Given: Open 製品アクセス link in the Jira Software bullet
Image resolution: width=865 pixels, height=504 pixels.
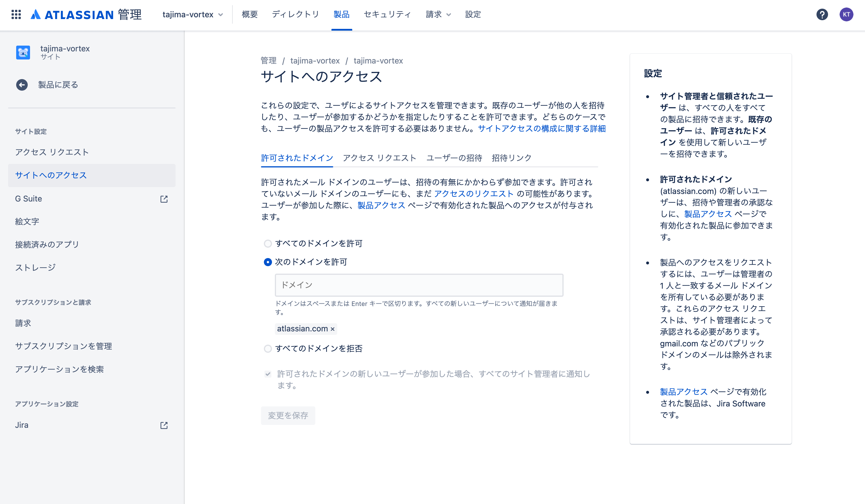Looking at the screenshot, I should coord(684,392).
